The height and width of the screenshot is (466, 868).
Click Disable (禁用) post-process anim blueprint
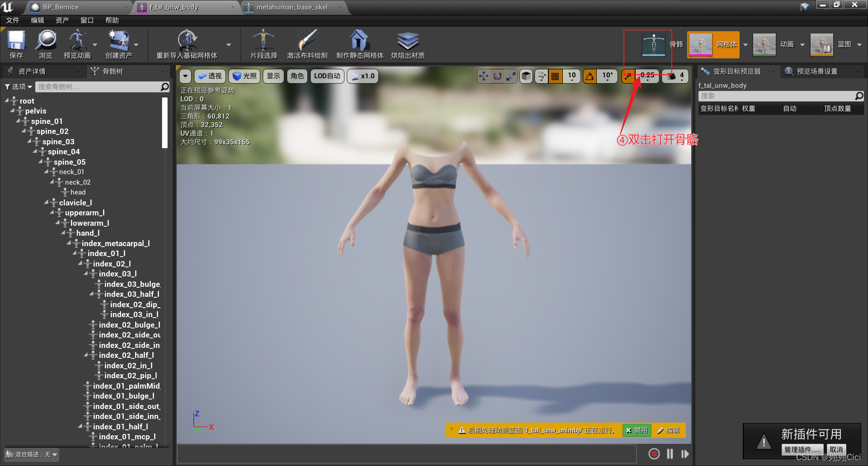coord(637,430)
